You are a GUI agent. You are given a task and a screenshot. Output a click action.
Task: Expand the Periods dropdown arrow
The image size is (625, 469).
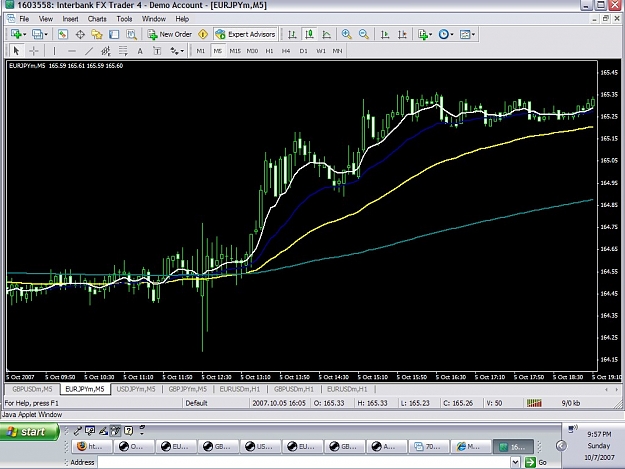coord(452,35)
